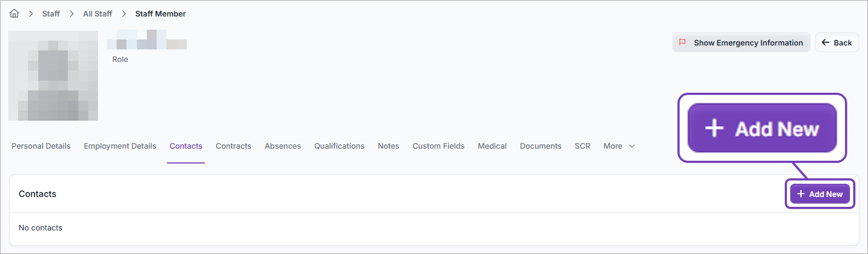Open the More tab menu
This screenshot has width=868, height=254.
613,146
